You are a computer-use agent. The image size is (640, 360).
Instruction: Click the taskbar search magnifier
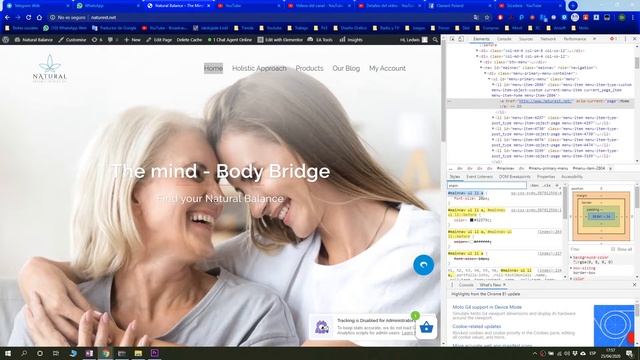(24, 353)
